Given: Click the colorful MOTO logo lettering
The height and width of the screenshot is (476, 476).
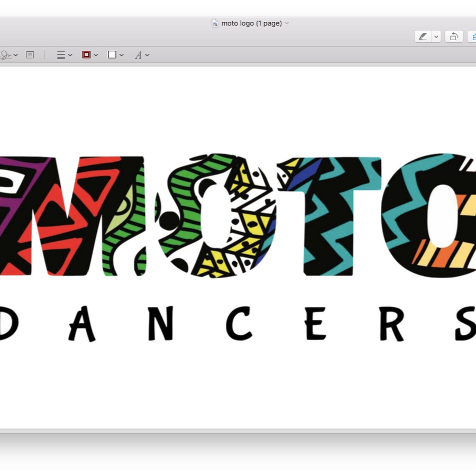Looking at the screenshot, I should tap(238, 216).
